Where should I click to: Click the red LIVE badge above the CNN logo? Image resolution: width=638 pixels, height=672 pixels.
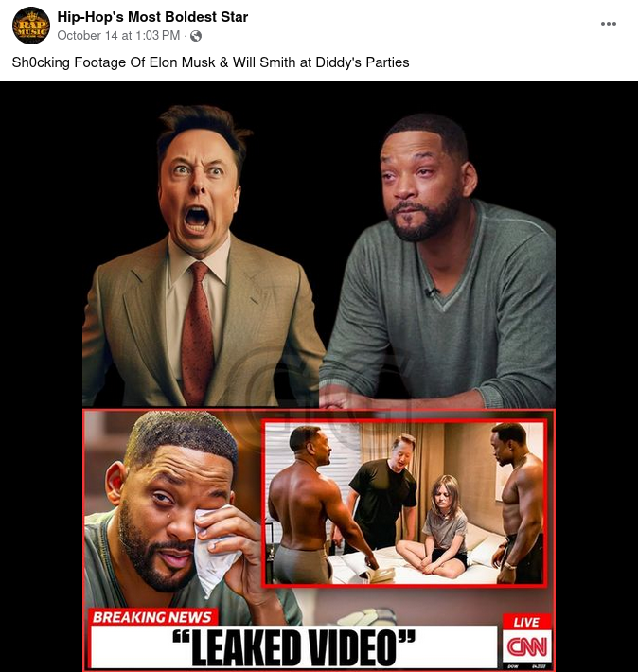(526, 622)
